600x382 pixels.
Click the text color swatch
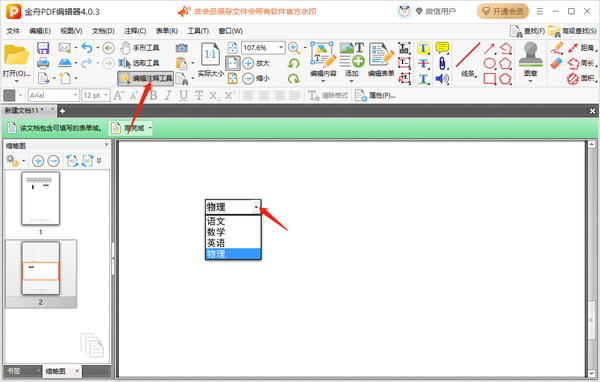pyautogui.click(x=10, y=95)
